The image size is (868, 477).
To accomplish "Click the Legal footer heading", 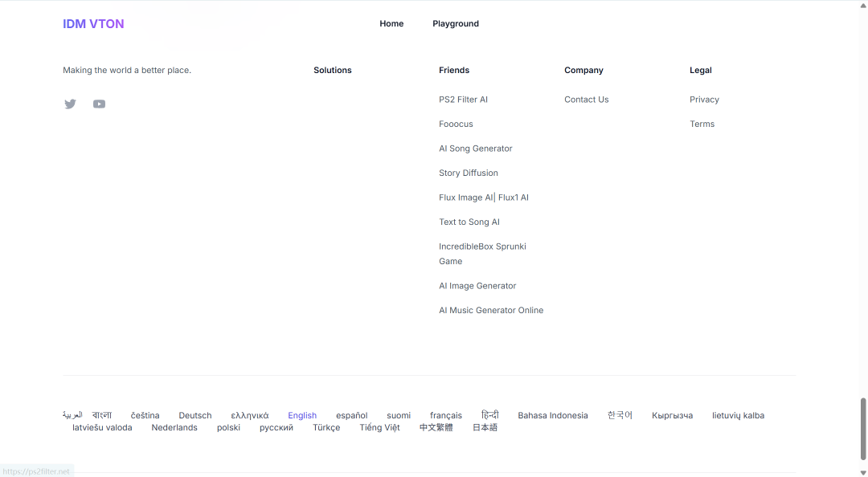I will 701,71.
